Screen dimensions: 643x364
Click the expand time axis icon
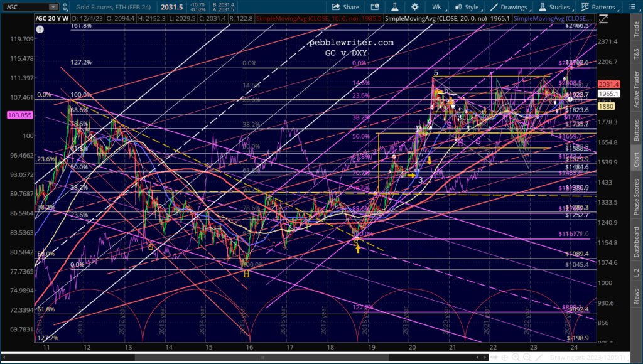click(494, 358)
